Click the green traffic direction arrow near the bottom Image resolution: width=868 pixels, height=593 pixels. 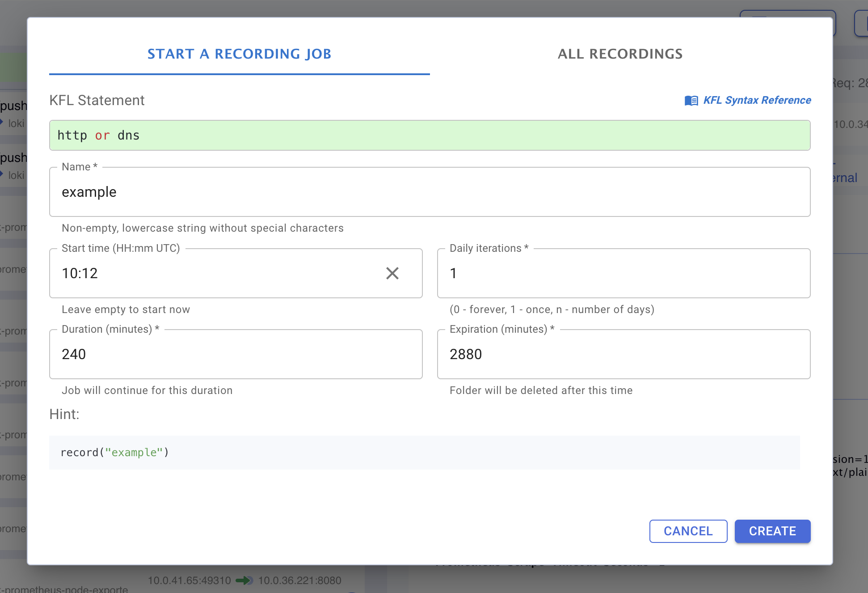(x=244, y=580)
